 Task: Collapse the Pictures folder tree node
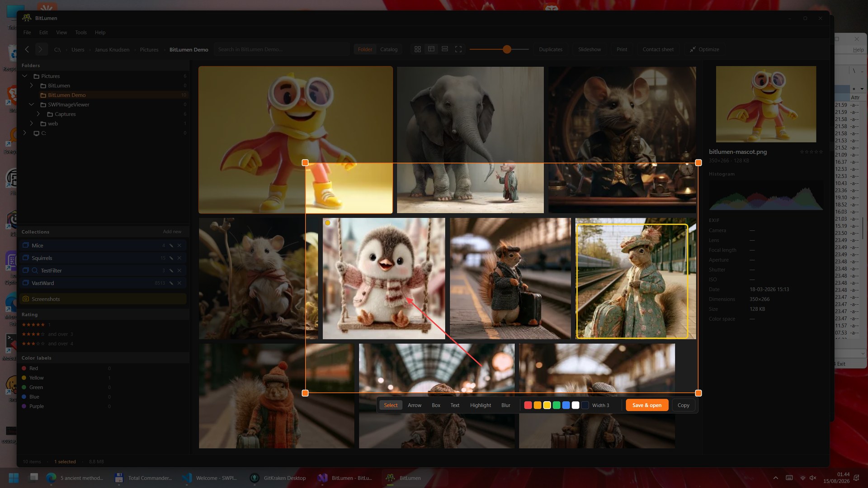coord(25,76)
